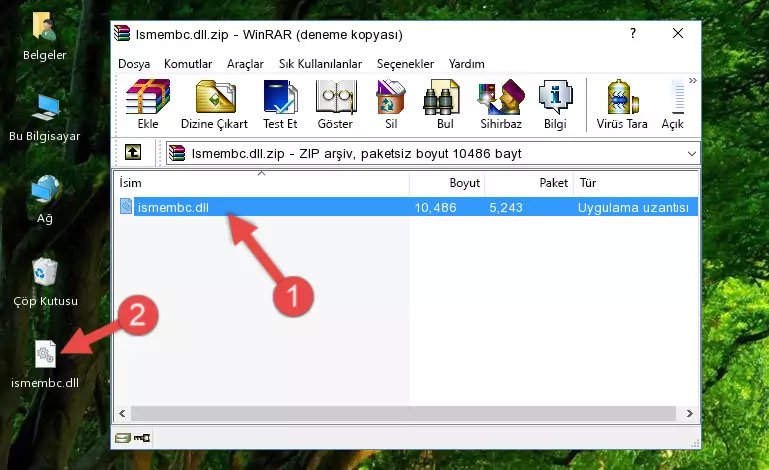769x470 pixels.
Task: Run Test Et archive test icon
Action: (280, 97)
